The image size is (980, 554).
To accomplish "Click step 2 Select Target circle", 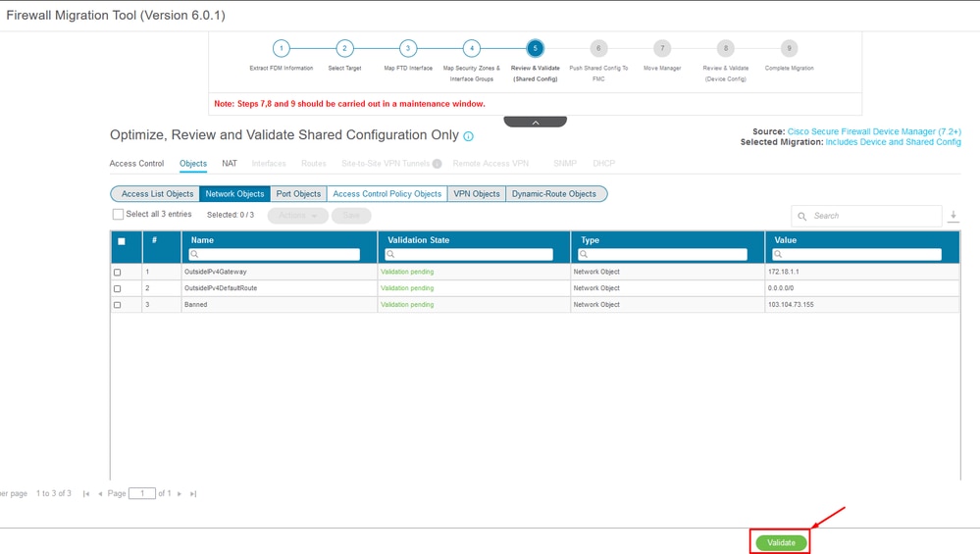I will (x=344, y=48).
